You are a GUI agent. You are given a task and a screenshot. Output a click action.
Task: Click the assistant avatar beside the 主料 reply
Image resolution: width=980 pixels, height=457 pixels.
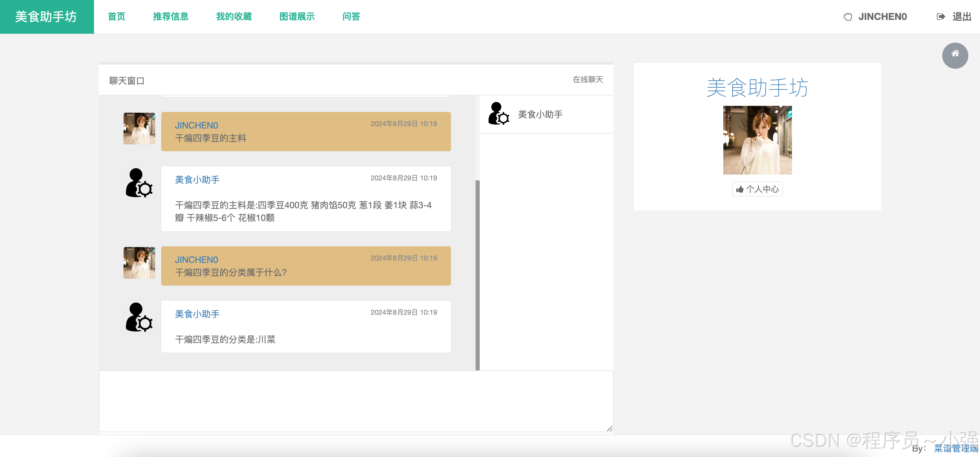139,183
